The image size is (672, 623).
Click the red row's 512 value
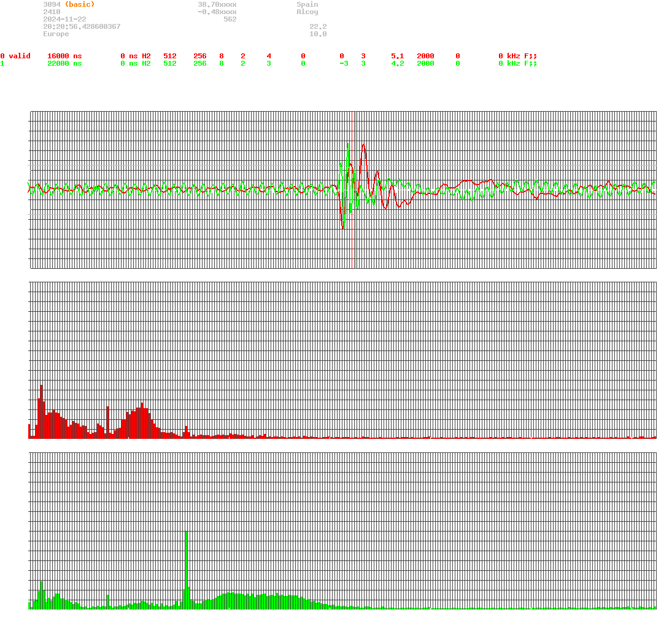(x=170, y=56)
